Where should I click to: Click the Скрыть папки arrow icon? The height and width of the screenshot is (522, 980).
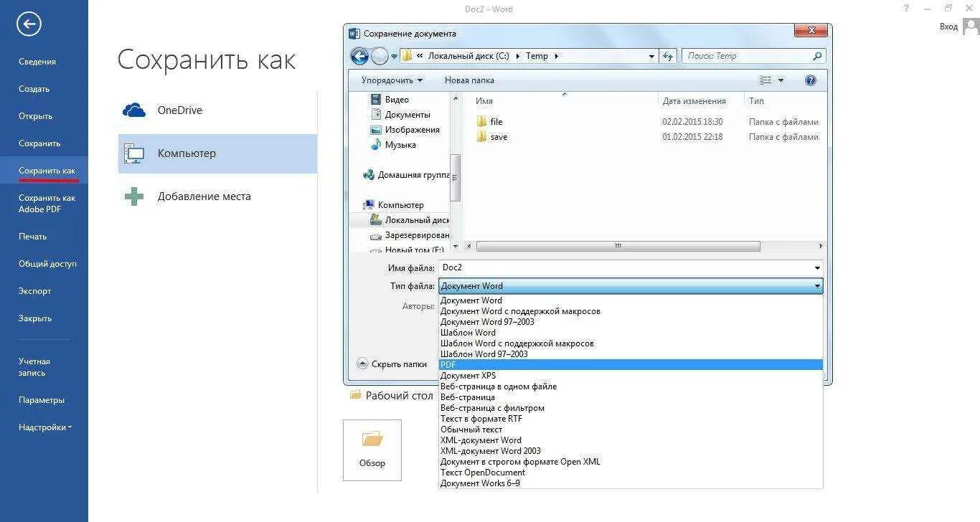[x=362, y=364]
